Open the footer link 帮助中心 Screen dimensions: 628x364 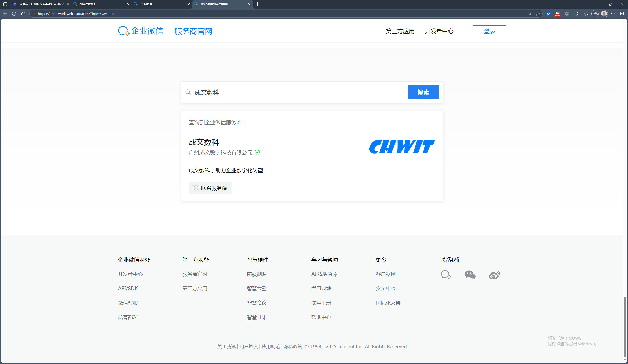pos(321,317)
